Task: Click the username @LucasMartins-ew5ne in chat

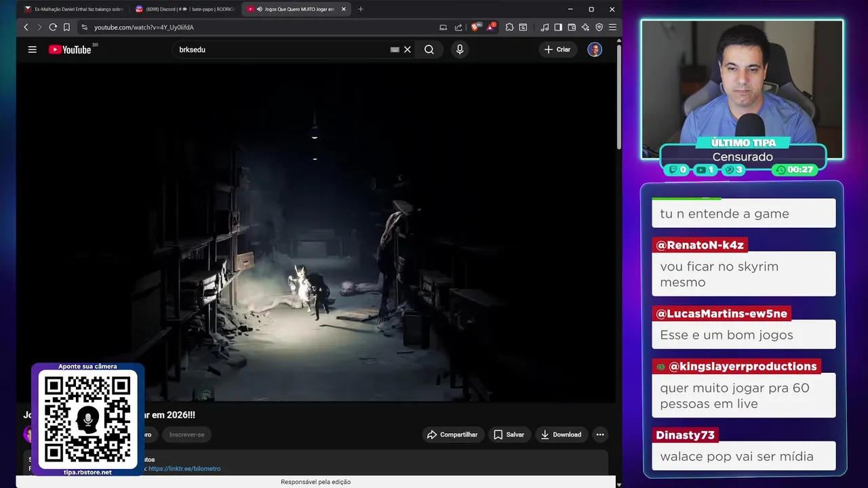Action: 722,314
